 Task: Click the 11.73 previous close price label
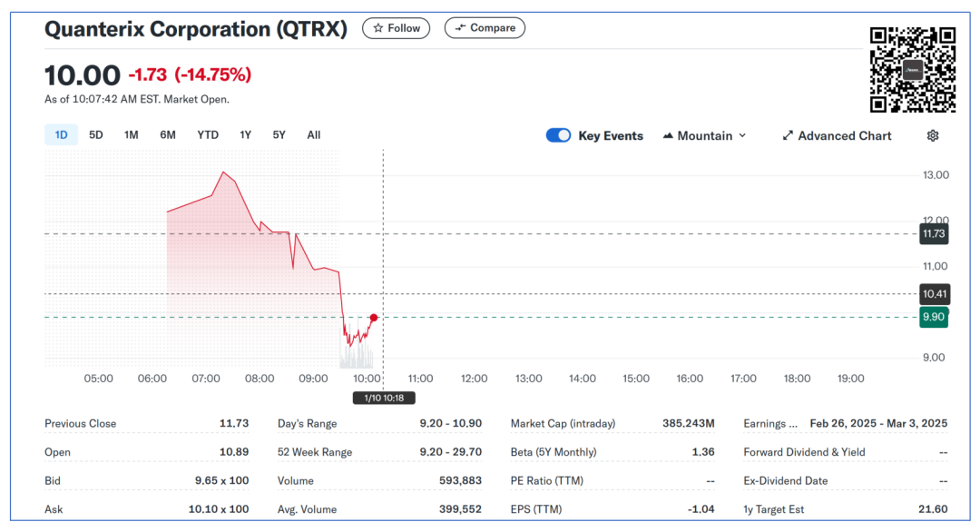coord(934,233)
